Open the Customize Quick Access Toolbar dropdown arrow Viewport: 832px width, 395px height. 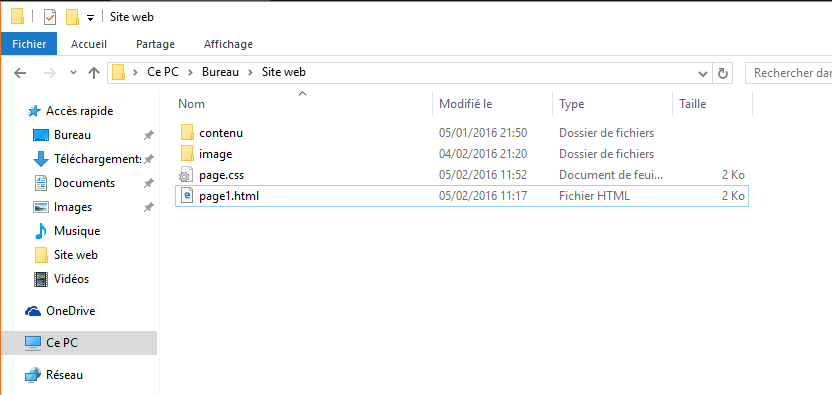tap(90, 18)
